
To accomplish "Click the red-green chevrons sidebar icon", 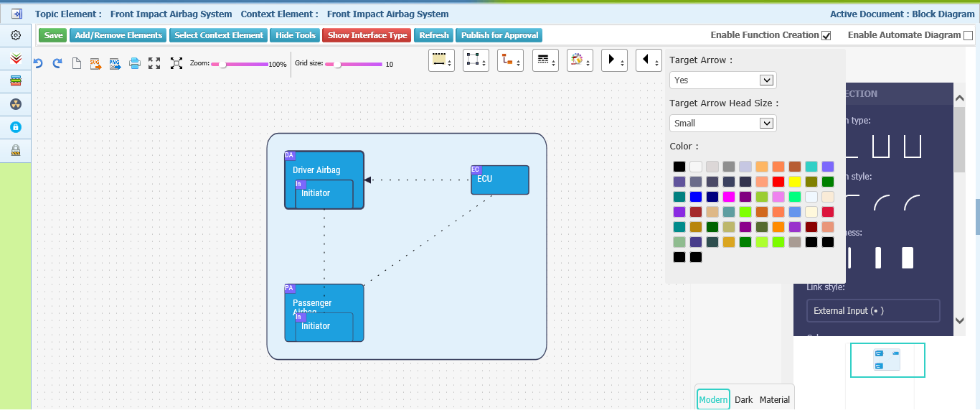I will pyautogui.click(x=16, y=58).
